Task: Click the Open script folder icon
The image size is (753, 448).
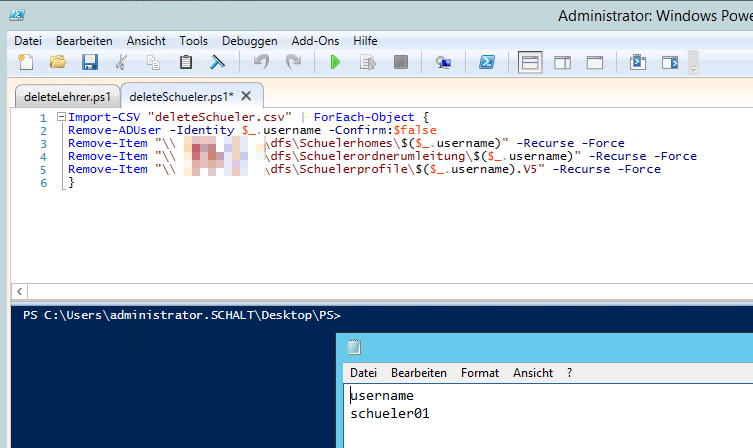Action: click(58, 63)
